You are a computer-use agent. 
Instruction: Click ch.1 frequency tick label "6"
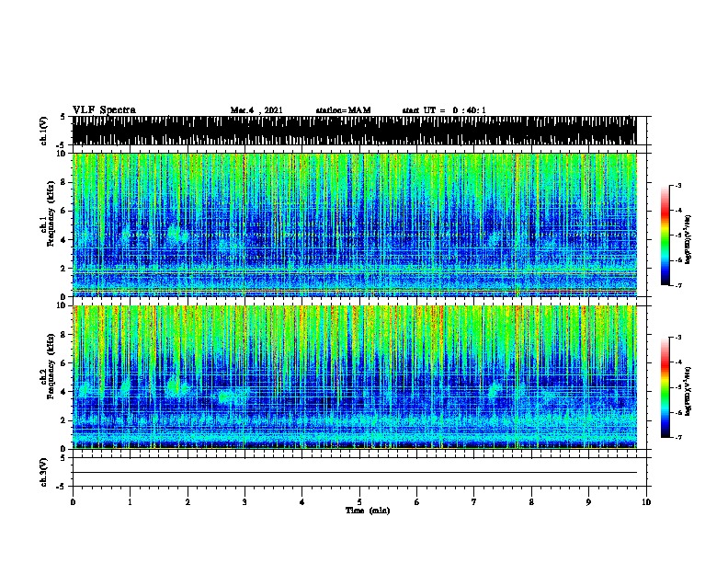(63, 211)
